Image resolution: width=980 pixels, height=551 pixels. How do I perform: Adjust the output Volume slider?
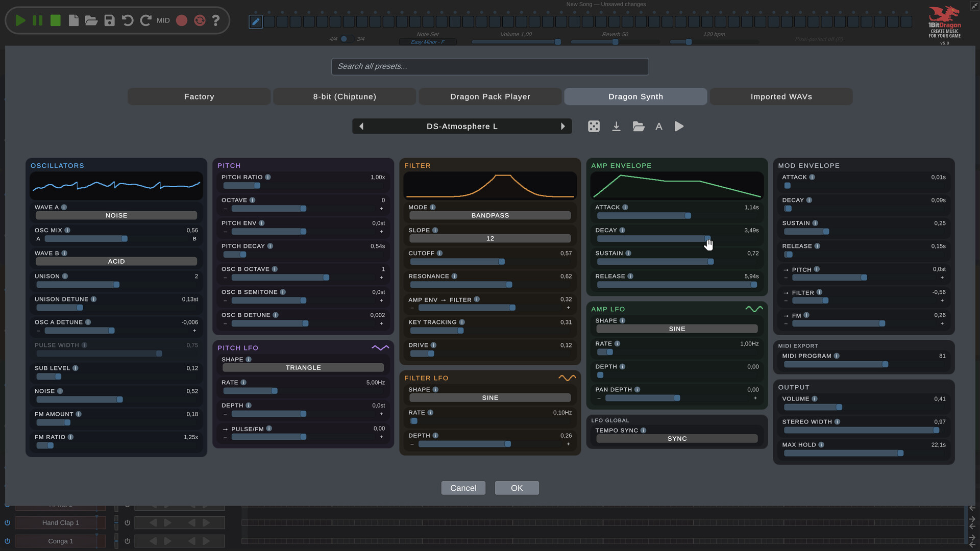coord(864,407)
